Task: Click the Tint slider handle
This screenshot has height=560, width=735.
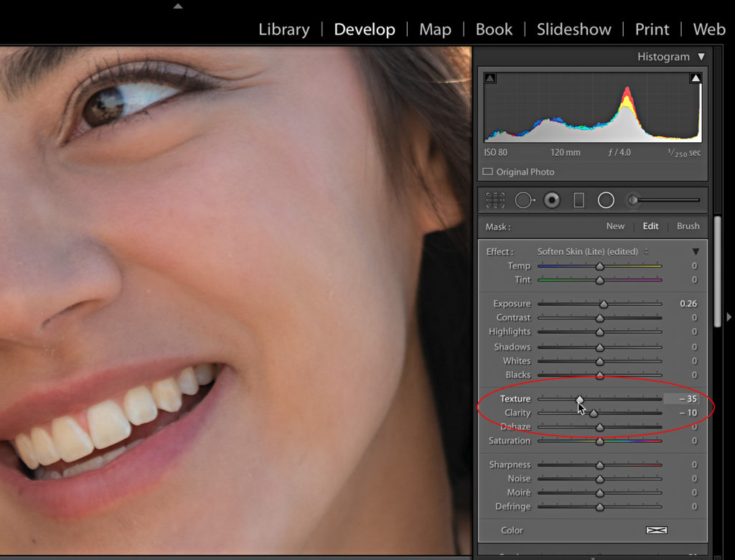Action: point(599,281)
